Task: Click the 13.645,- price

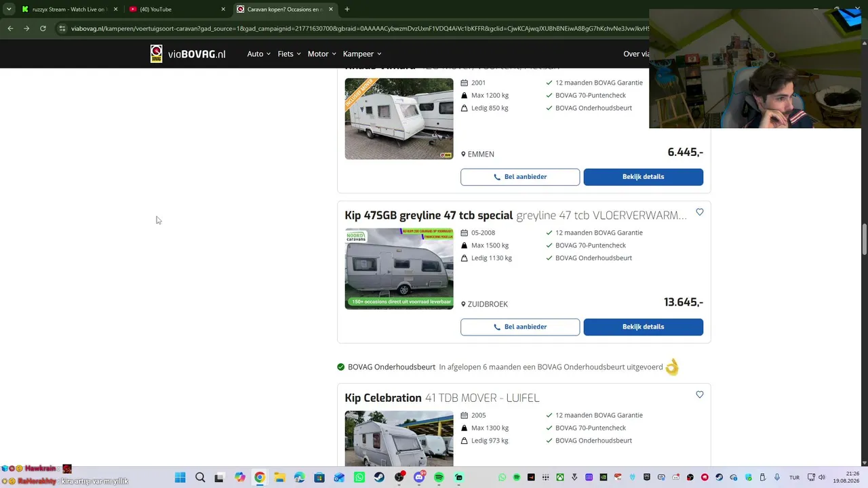Action: tap(684, 302)
